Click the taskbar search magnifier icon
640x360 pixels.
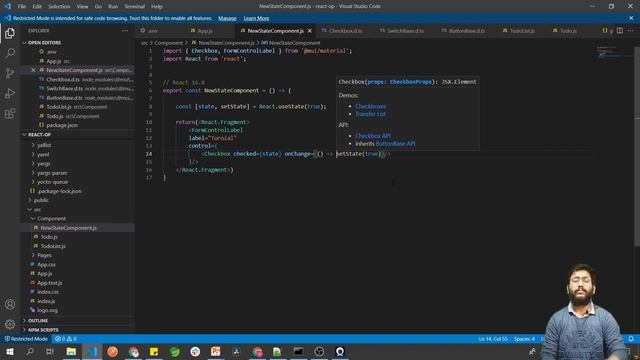pyautogui.click(x=30, y=351)
